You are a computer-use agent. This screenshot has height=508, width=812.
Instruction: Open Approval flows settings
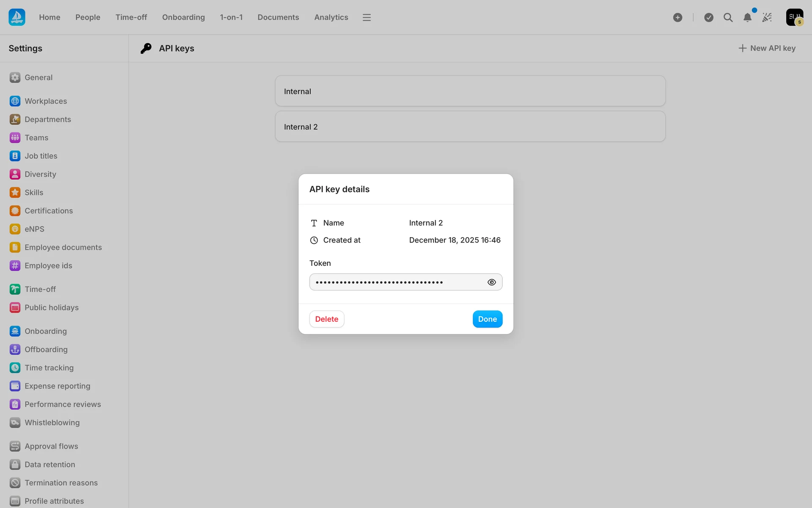coord(51,446)
